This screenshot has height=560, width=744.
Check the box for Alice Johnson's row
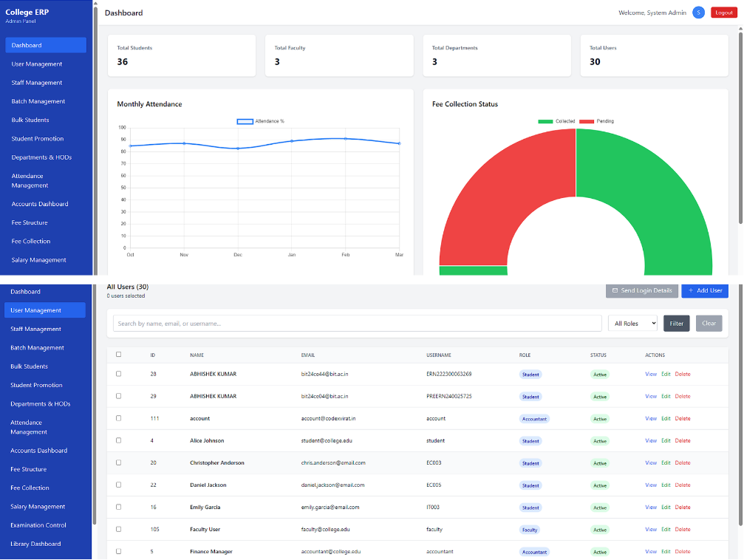118,440
